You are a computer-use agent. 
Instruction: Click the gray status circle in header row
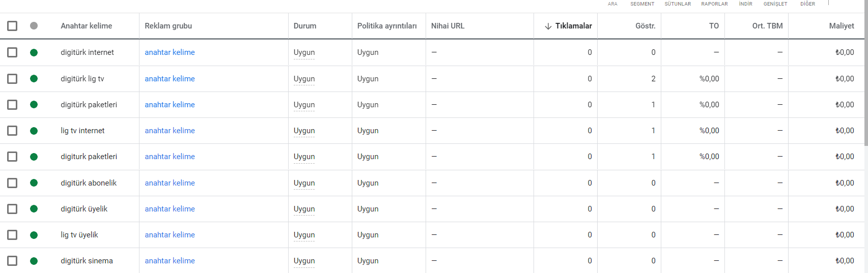coord(34,25)
